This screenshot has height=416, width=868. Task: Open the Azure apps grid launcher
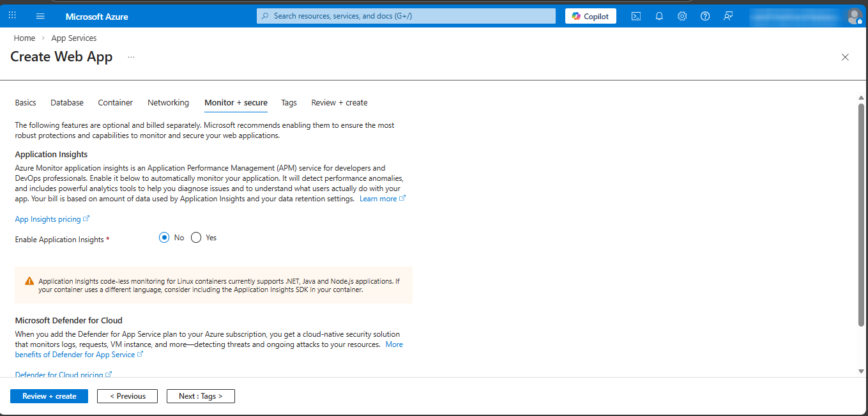click(x=12, y=16)
